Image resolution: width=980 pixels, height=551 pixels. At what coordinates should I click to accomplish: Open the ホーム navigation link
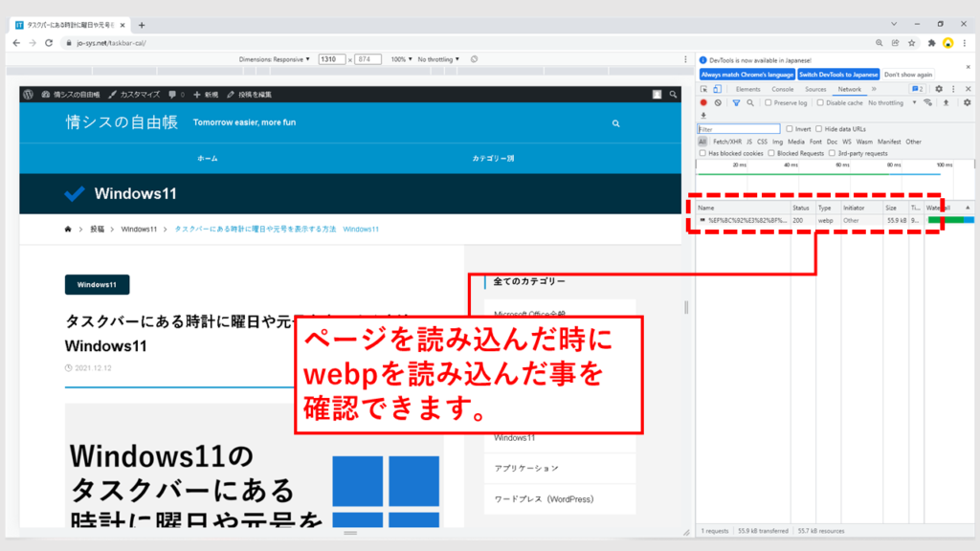[x=208, y=159]
